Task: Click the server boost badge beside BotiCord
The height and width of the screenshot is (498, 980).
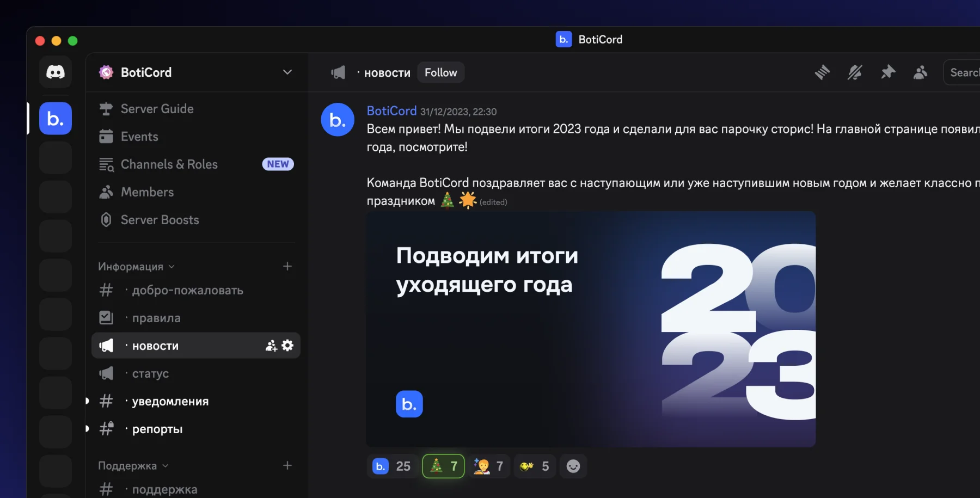Action: click(106, 72)
